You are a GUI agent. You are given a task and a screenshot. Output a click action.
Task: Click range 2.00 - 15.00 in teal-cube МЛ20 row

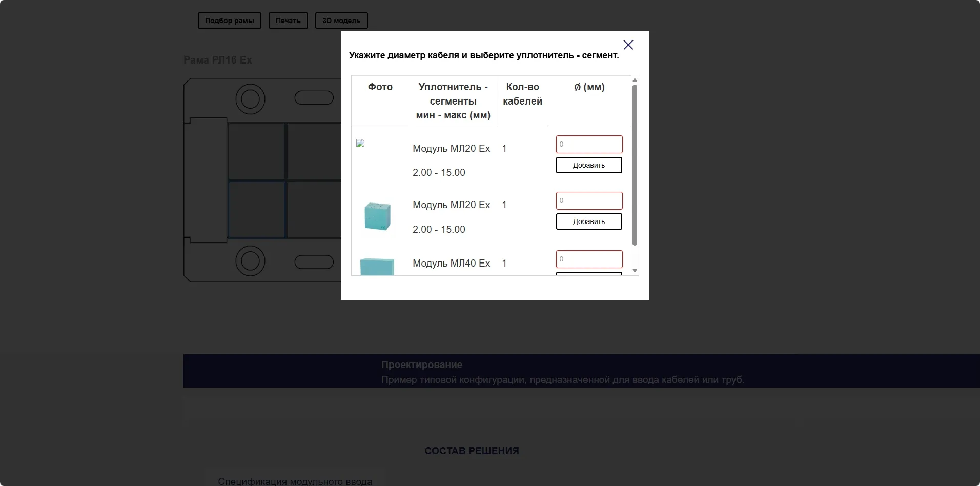439,230
